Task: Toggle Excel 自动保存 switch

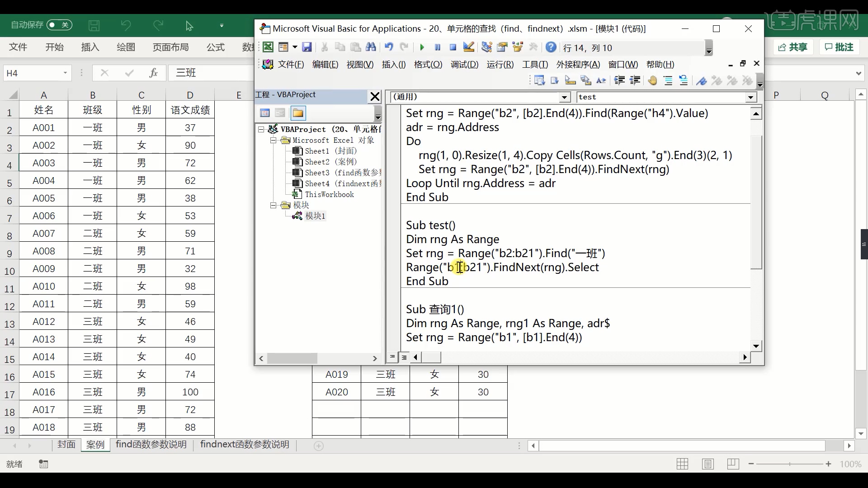Action: pyautogui.click(x=60, y=25)
